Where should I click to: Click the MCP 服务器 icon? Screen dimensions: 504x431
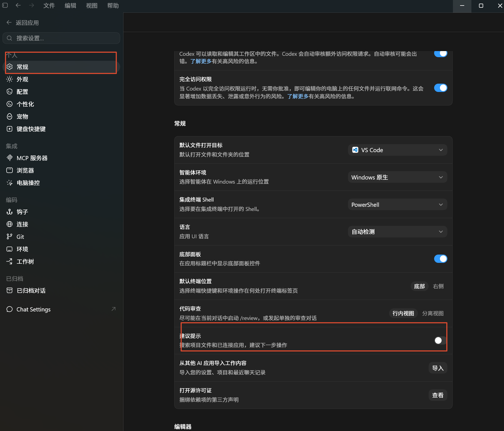(9, 158)
